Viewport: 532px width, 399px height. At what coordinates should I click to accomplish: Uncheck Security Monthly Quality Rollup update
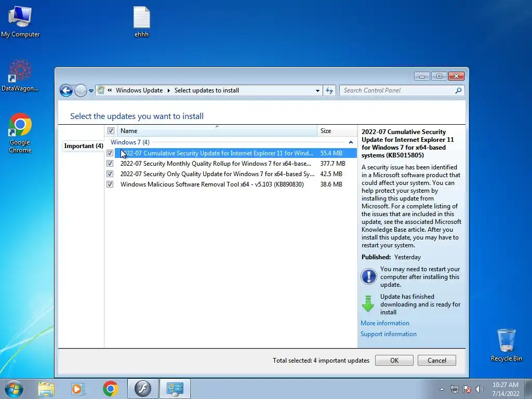(110, 164)
